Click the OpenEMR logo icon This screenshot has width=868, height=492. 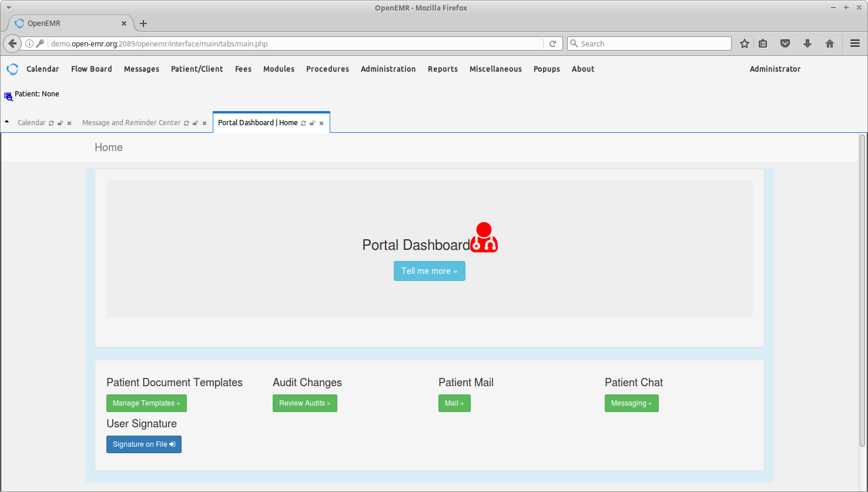pyautogui.click(x=12, y=69)
